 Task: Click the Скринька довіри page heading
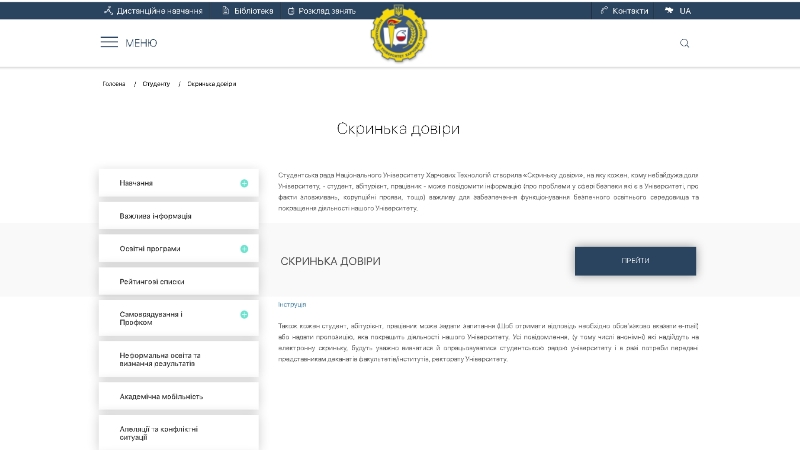(x=398, y=129)
